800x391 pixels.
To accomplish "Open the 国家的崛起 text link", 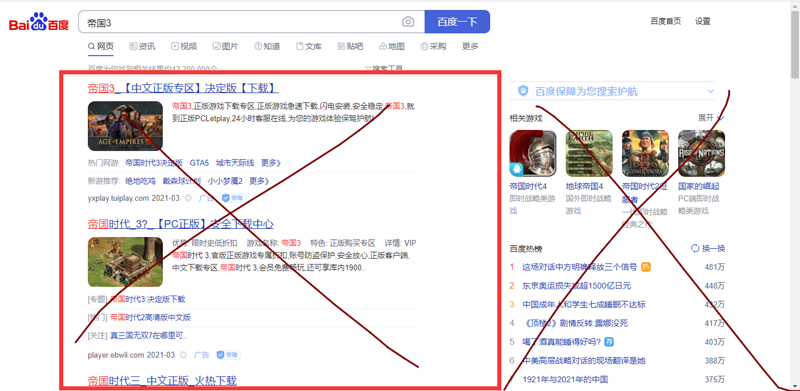I will point(698,186).
